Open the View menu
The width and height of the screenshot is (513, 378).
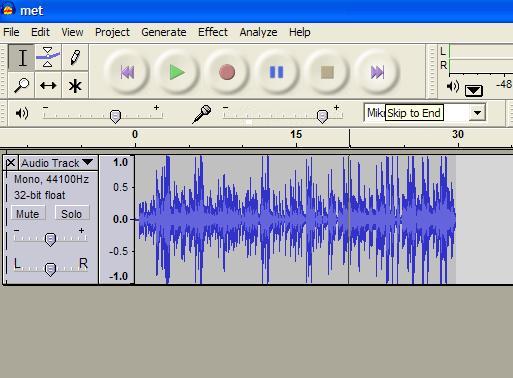click(x=72, y=32)
